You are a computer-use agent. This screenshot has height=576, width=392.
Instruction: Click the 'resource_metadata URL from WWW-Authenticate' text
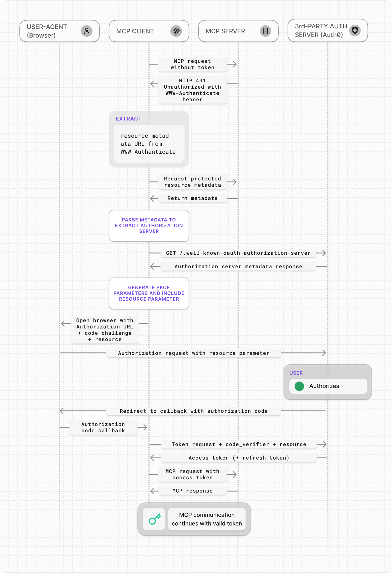click(148, 144)
